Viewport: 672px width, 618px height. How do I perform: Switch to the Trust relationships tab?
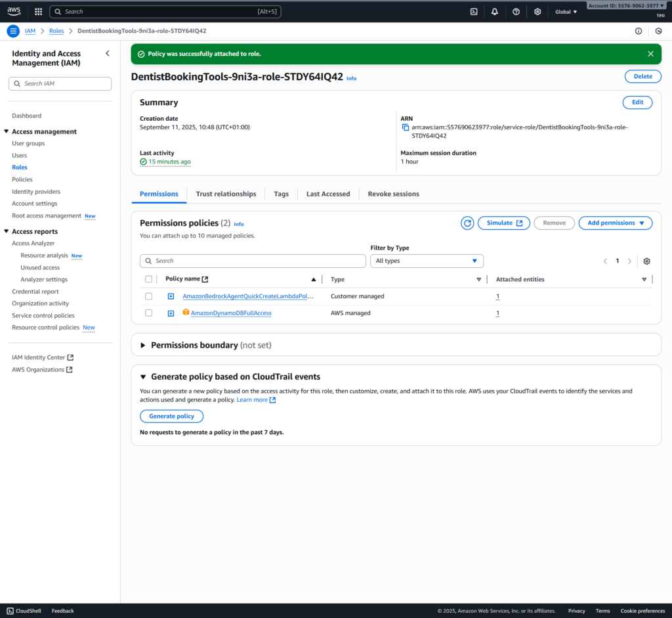click(x=226, y=194)
